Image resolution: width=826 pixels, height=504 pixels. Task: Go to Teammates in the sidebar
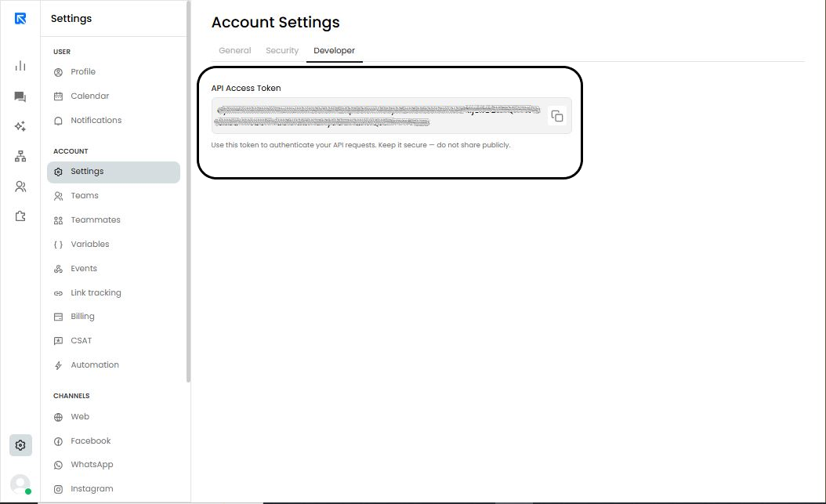click(96, 220)
